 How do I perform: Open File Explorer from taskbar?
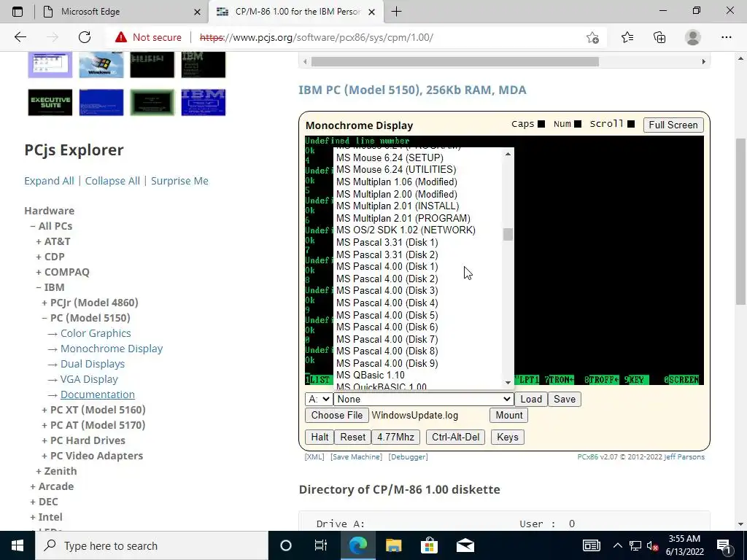pyautogui.click(x=393, y=545)
